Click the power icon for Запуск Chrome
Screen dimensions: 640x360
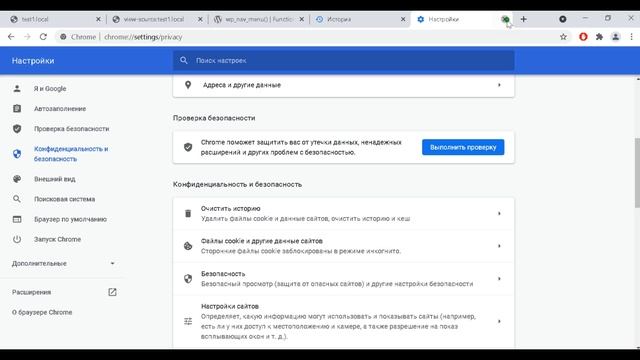(17, 239)
